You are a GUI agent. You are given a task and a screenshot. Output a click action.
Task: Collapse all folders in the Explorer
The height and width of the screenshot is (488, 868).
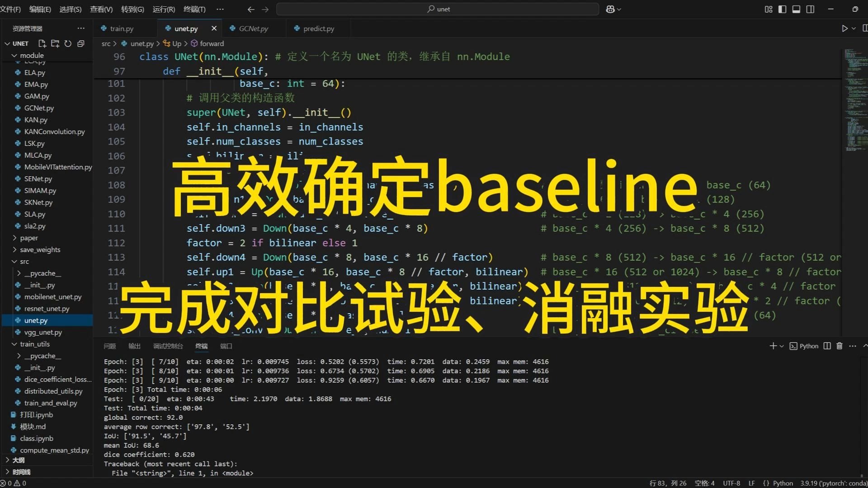[81, 43]
